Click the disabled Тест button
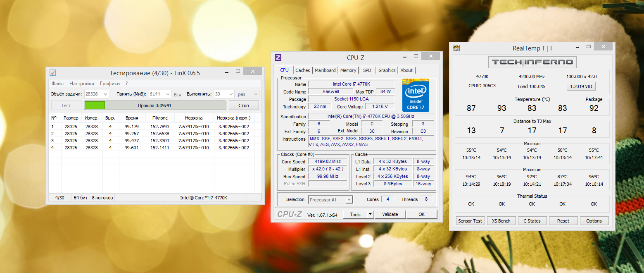 [x=66, y=105]
